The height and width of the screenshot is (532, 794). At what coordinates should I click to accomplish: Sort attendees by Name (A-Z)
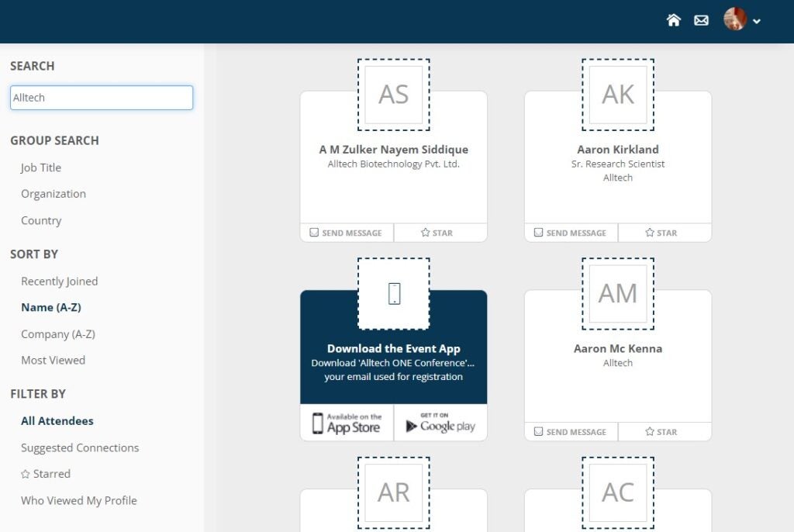pyautogui.click(x=50, y=308)
